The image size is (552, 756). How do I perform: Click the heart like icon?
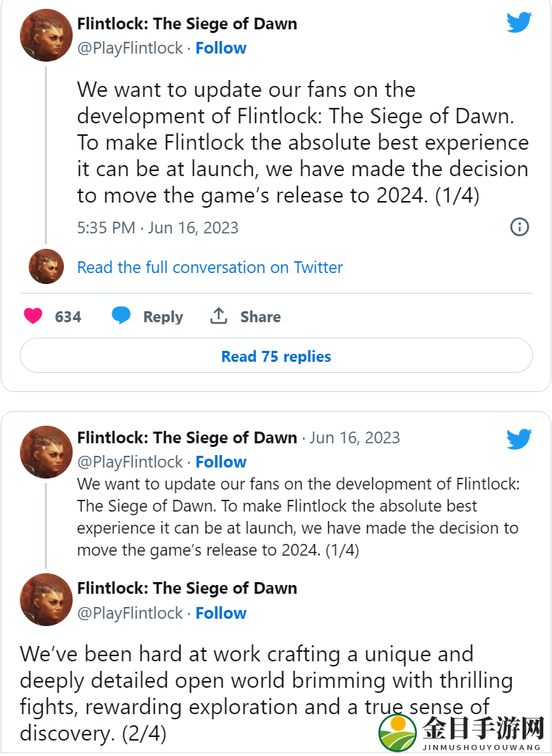(33, 316)
